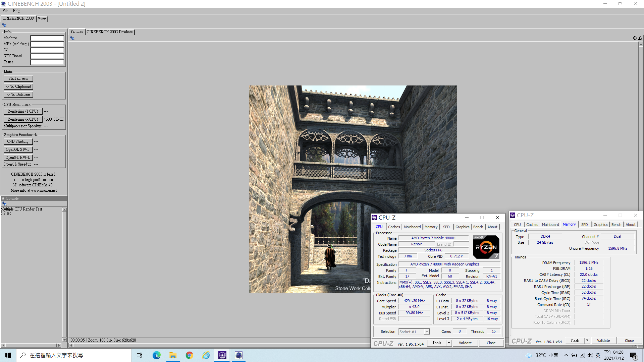The image size is (644, 362).
Task: Click the picture view horizontal scrollbar left arrow
Action: (71, 345)
